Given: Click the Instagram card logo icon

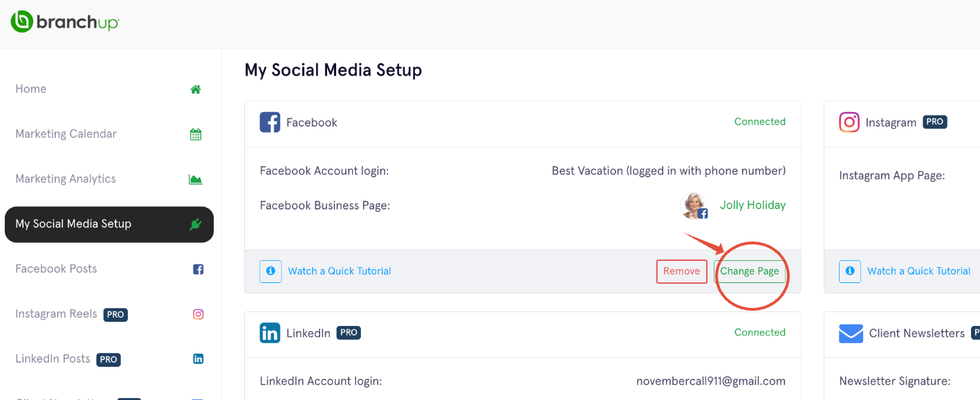Looking at the screenshot, I should pos(849,122).
